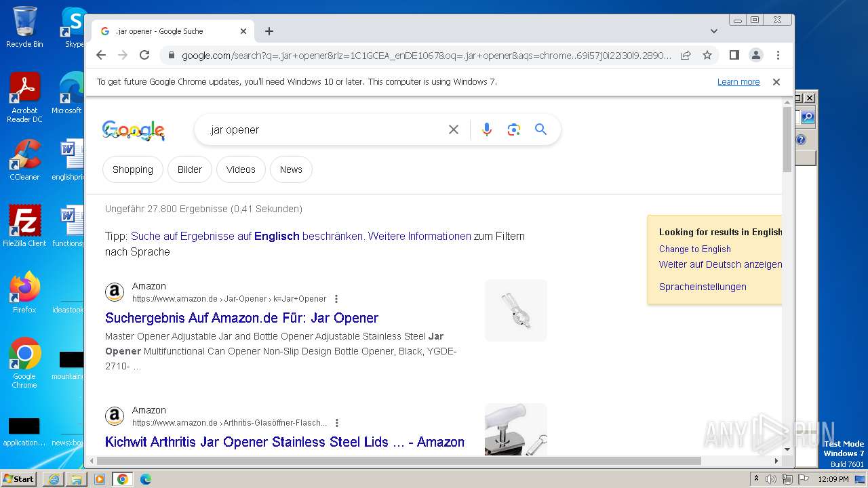Viewport: 868px width, 488px height.
Task: Open Firefox desktop shortcut
Action: pos(24,293)
